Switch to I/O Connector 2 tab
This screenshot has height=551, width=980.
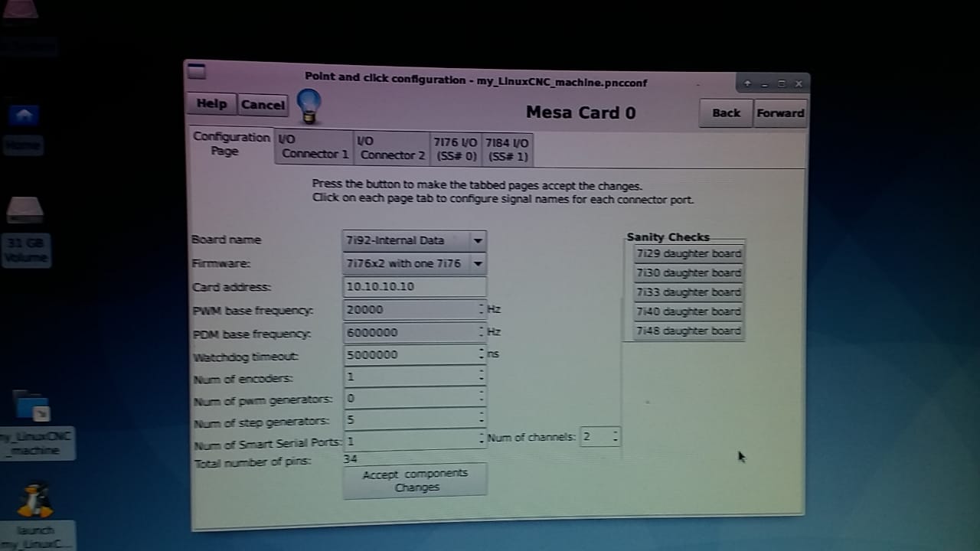392,148
